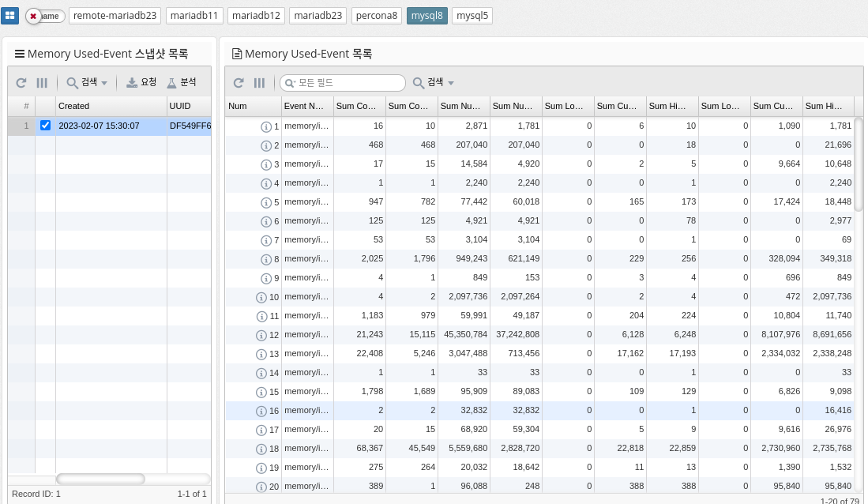The width and height of the screenshot is (868, 504).
Task: Open column chooser in event list toolbar
Action: 259,83
